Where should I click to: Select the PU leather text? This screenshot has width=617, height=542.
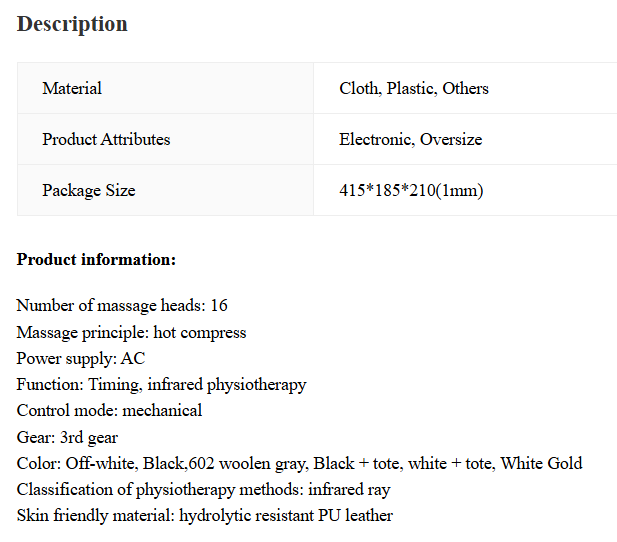tap(356, 516)
